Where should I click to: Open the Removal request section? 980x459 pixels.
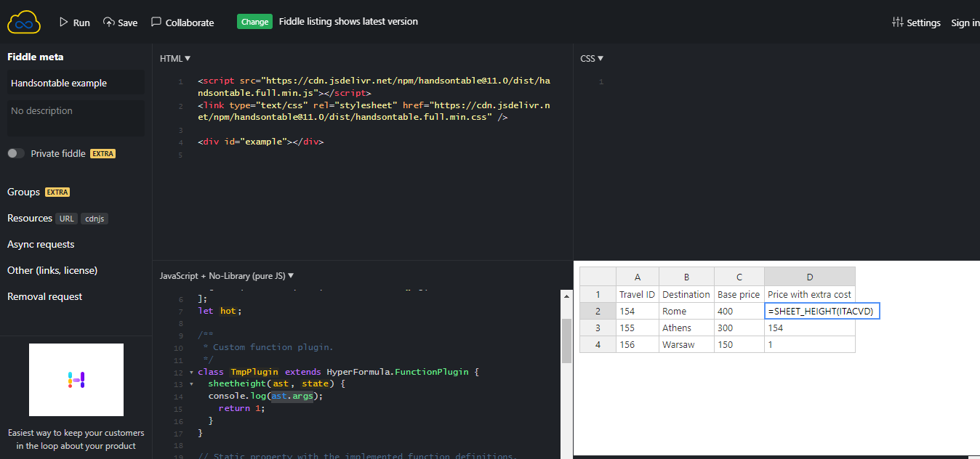tap(44, 296)
